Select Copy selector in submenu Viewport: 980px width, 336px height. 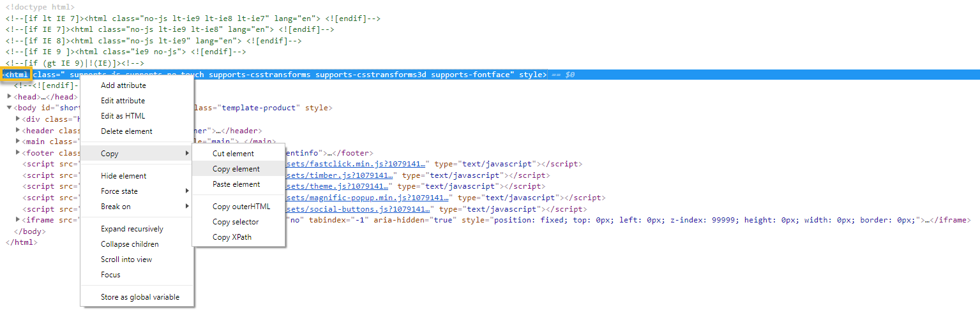[x=239, y=222]
